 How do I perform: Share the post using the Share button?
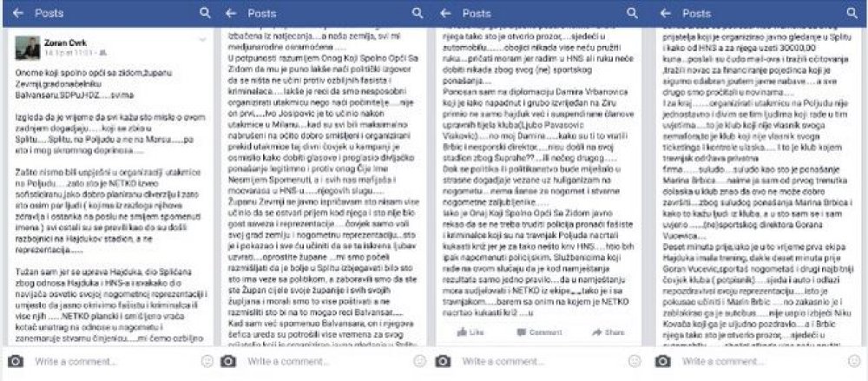(x=608, y=332)
